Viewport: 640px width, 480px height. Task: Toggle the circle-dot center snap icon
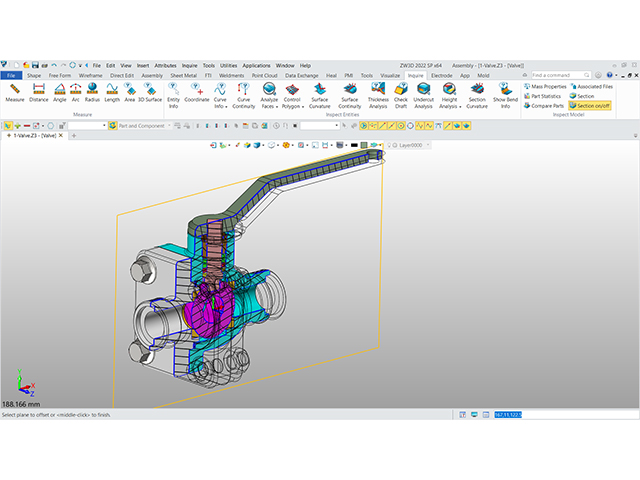(401, 126)
